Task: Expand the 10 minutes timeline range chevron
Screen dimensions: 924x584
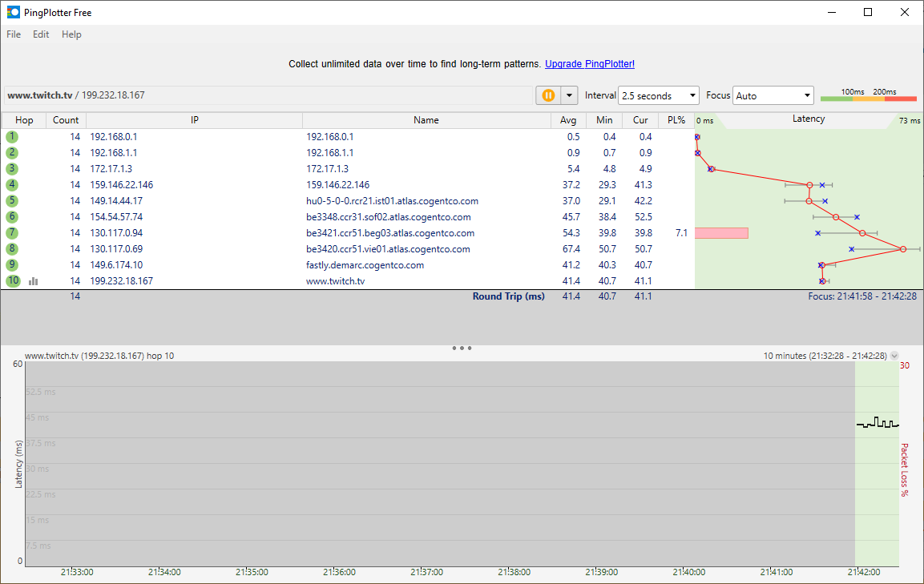Action: click(894, 356)
